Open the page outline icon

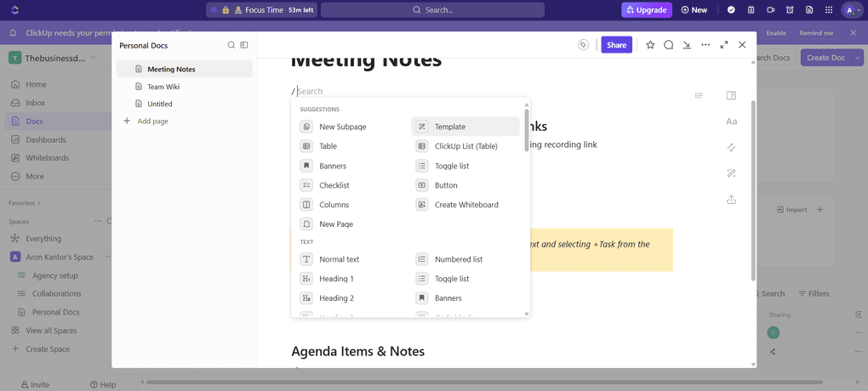tap(700, 96)
